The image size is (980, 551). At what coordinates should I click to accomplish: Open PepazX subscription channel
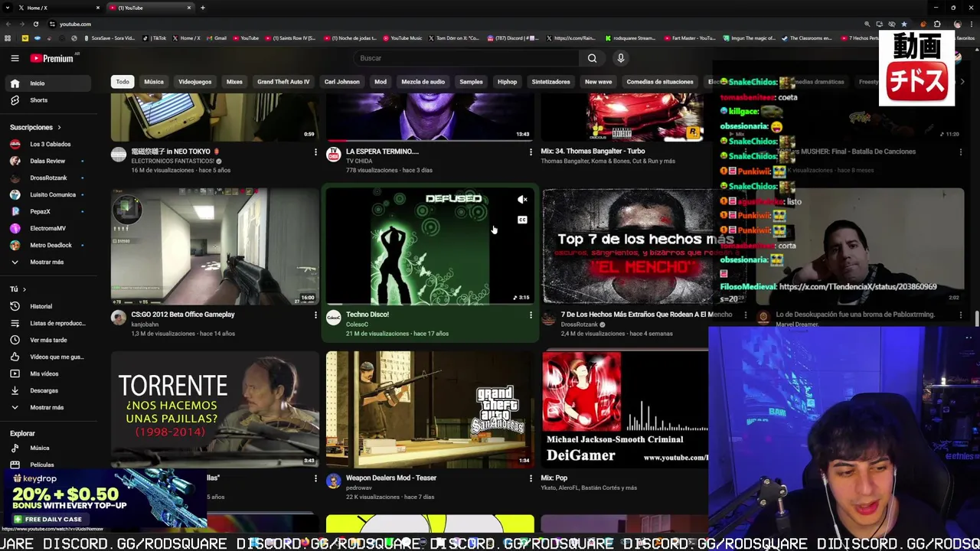click(47, 211)
